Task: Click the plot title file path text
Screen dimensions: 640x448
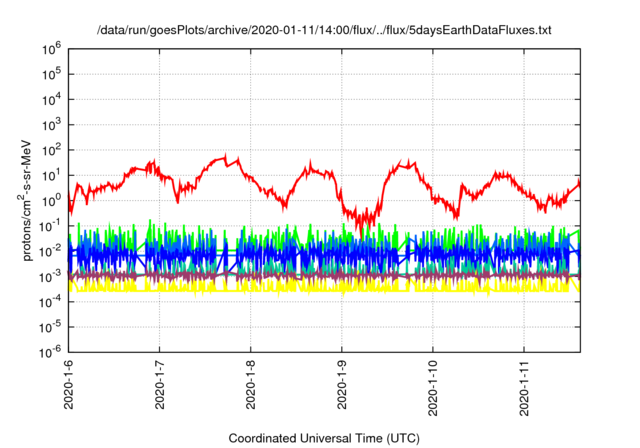Action: coord(324,30)
